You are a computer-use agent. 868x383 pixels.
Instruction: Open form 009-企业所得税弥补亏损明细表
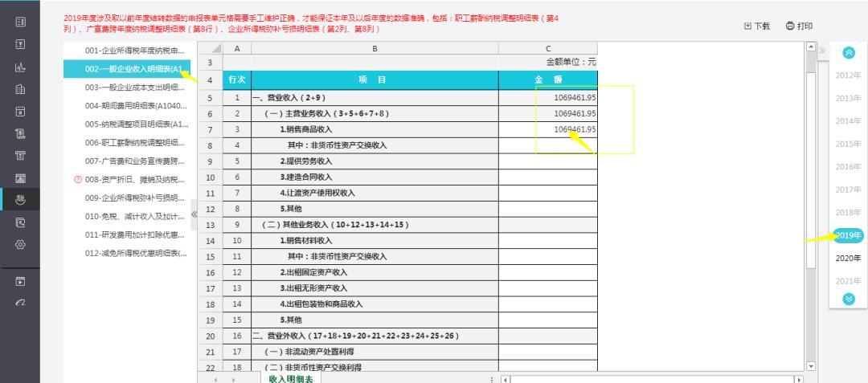point(134,198)
